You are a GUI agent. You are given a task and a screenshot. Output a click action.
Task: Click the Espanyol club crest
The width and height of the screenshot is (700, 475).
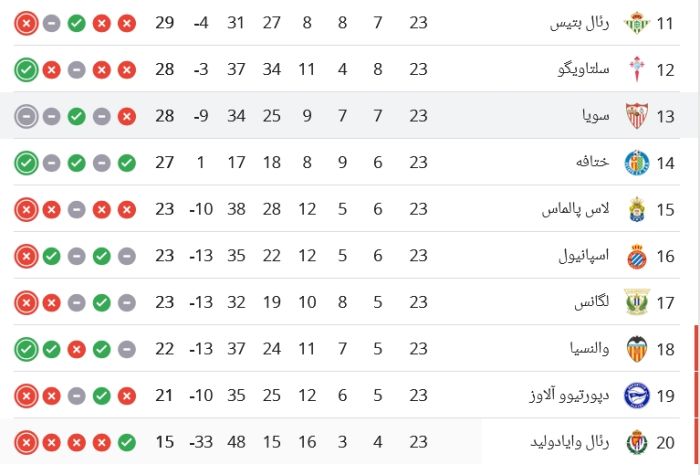(x=637, y=256)
